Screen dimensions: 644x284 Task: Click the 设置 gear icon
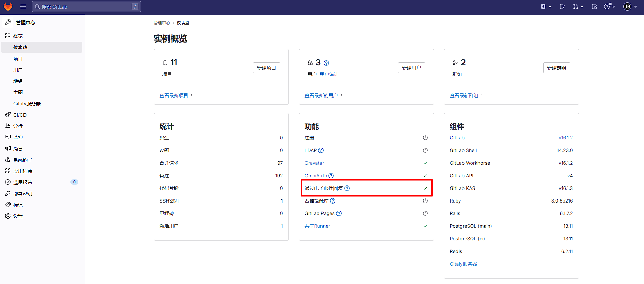click(x=8, y=216)
